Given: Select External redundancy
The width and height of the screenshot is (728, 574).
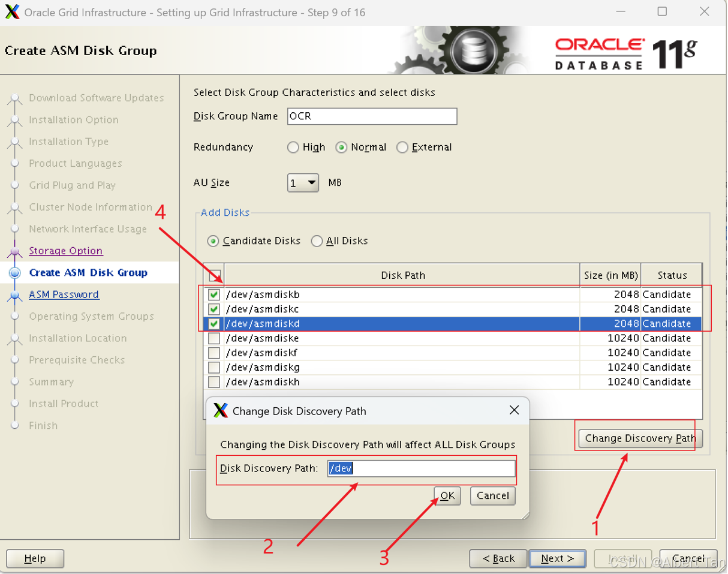Looking at the screenshot, I should pyautogui.click(x=402, y=148).
